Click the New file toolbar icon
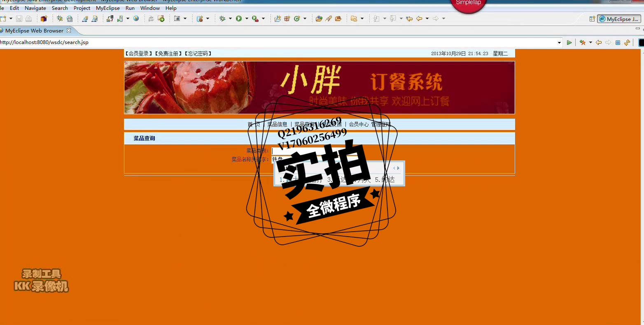This screenshot has height=325, width=644. 3,19
